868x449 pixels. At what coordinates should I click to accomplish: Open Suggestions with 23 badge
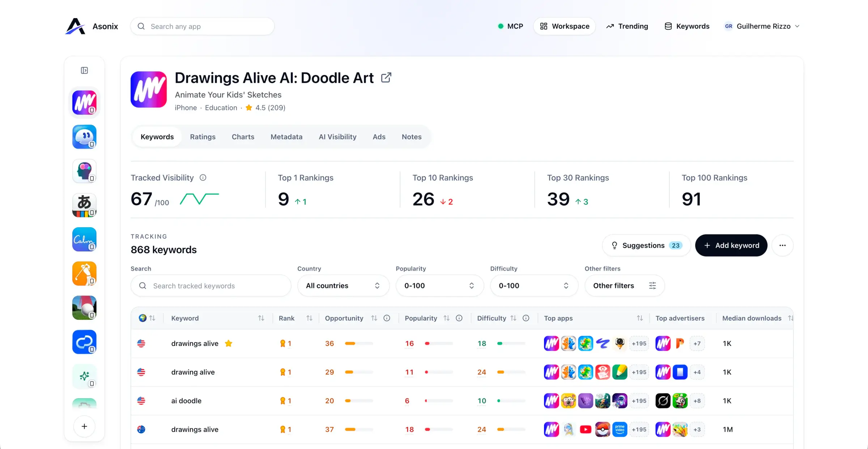[x=646, y=245]
